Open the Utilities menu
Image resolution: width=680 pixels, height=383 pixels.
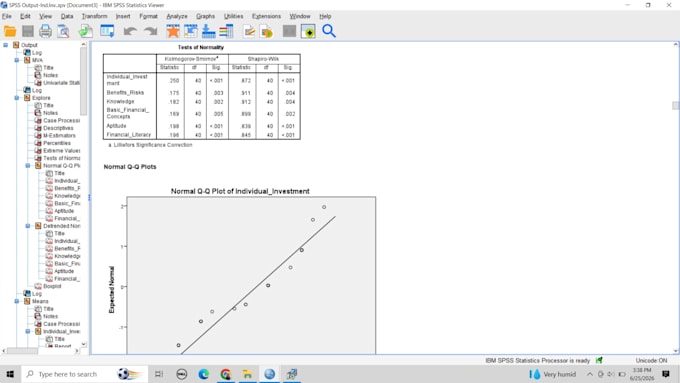point(233,16)
